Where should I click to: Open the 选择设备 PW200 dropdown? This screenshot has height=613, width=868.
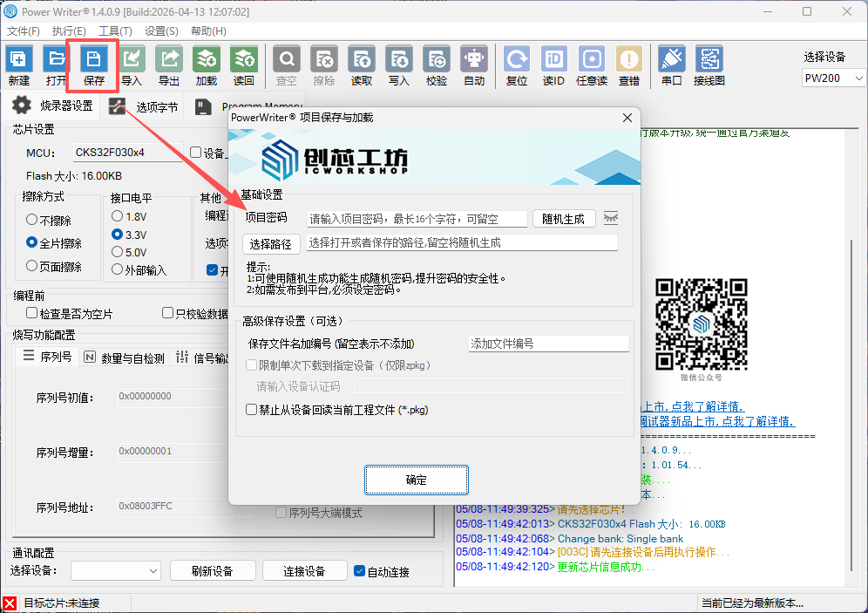(x=833, y=78)
